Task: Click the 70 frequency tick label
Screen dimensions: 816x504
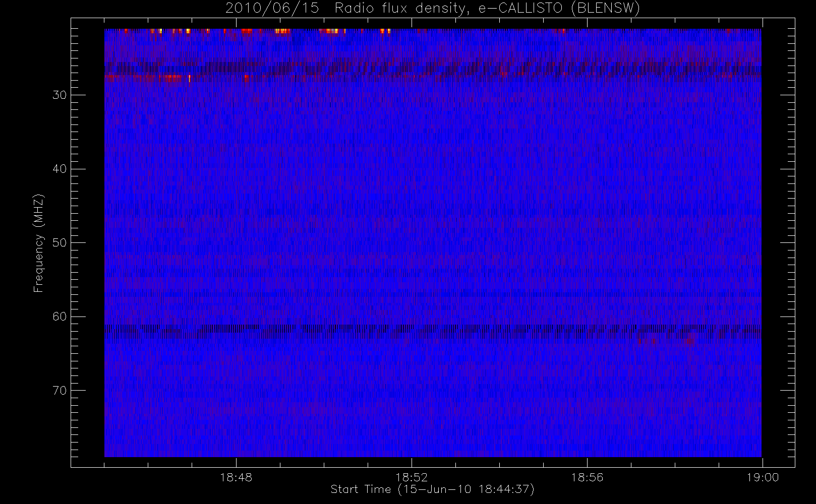Action: point(60,391)
